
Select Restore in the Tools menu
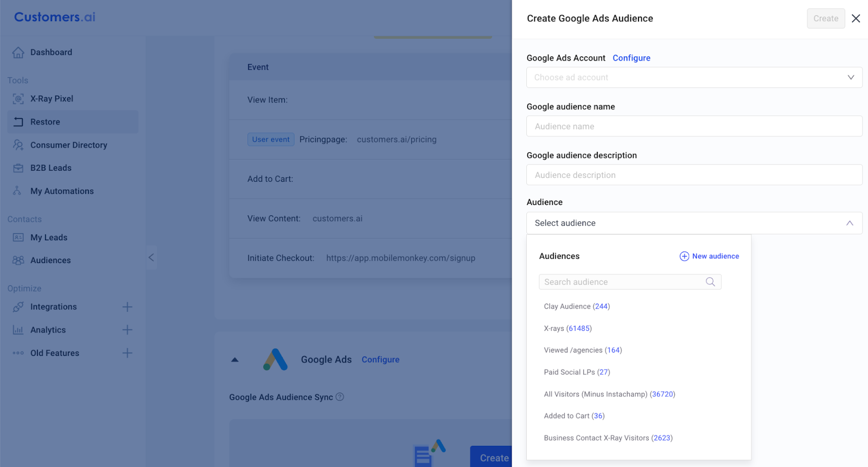coord(73,122)
